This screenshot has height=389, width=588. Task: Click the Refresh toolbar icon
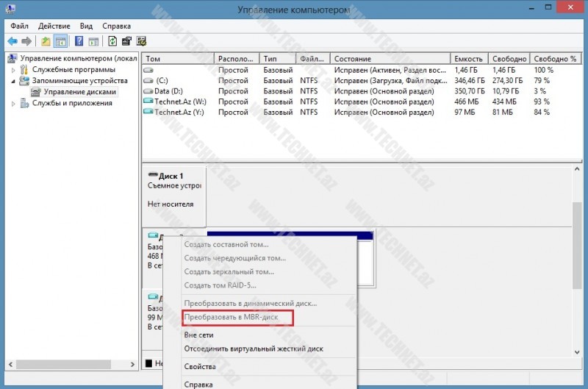(x=112, y=41)
